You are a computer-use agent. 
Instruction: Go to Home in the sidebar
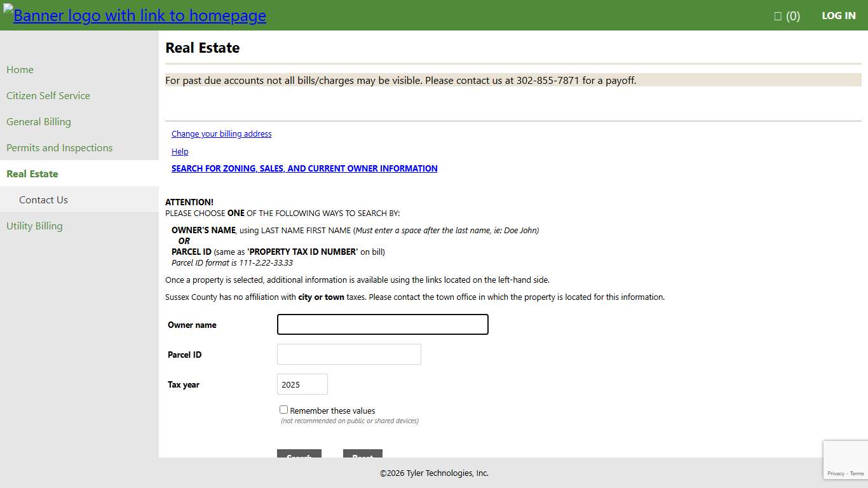[x=20, y=70]
